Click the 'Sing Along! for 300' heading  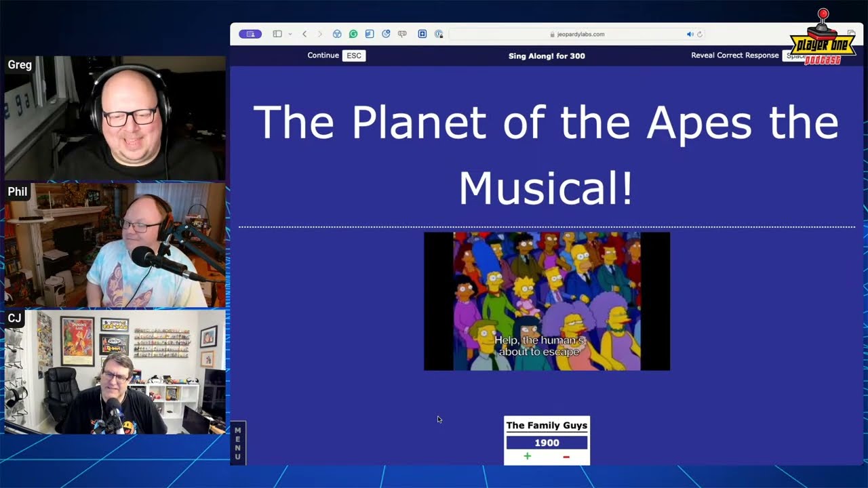(547, 56)
